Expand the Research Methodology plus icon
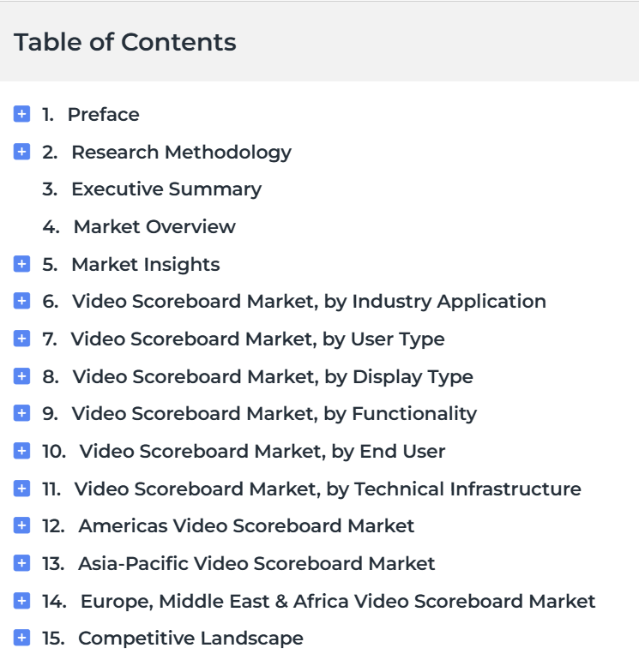The image size is (639, 672). coord(22,152)
